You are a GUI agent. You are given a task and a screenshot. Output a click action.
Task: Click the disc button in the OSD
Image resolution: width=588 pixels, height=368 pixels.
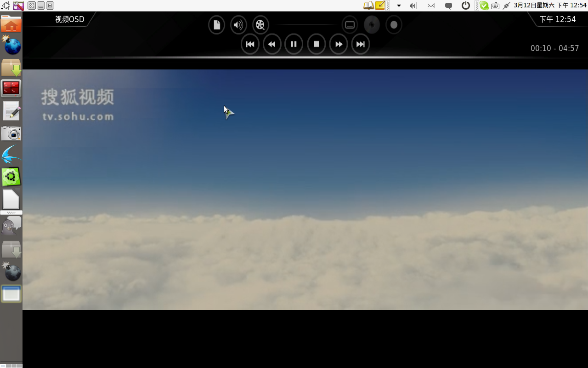(372, 25)
